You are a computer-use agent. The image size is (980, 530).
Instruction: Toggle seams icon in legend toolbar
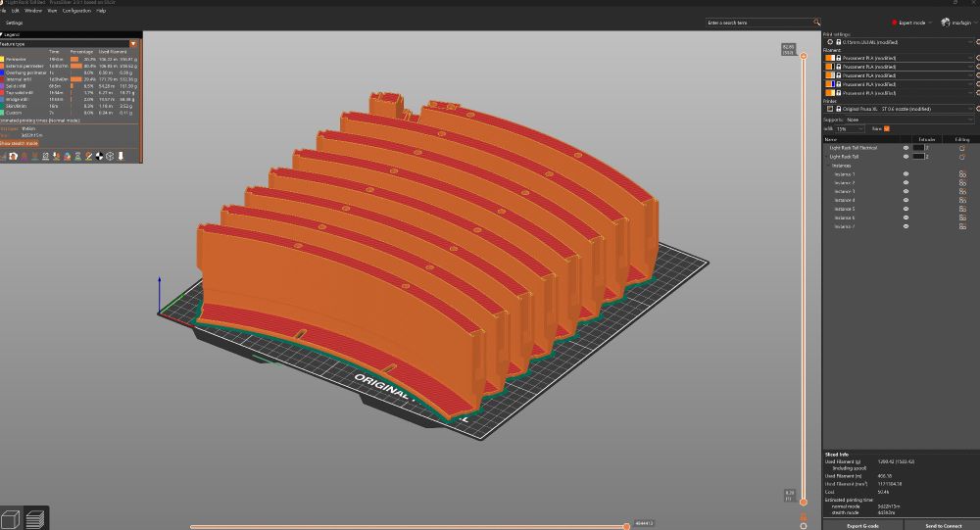coord(46,156)
